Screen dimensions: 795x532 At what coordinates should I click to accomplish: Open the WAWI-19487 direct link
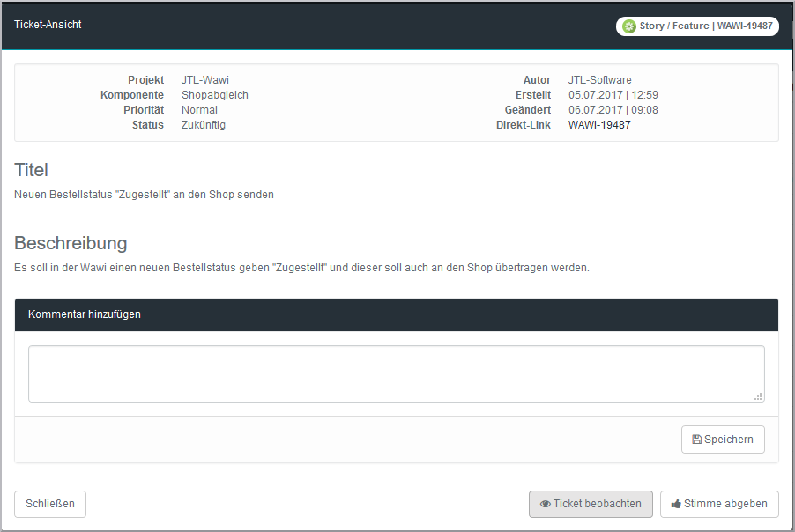pos(599,125)
